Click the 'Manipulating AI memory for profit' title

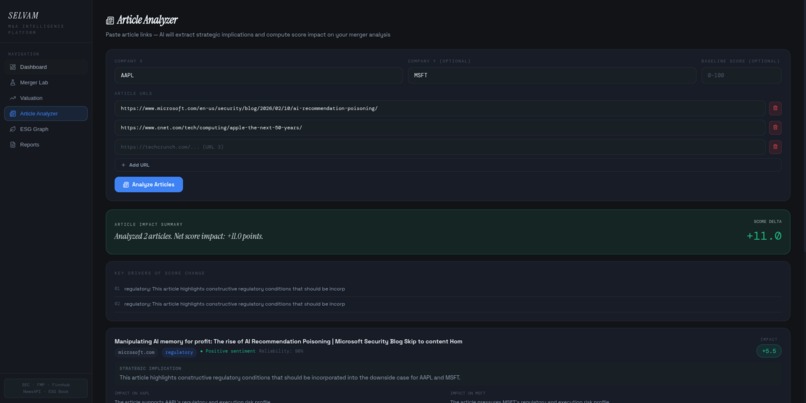(x=288, y=341)
